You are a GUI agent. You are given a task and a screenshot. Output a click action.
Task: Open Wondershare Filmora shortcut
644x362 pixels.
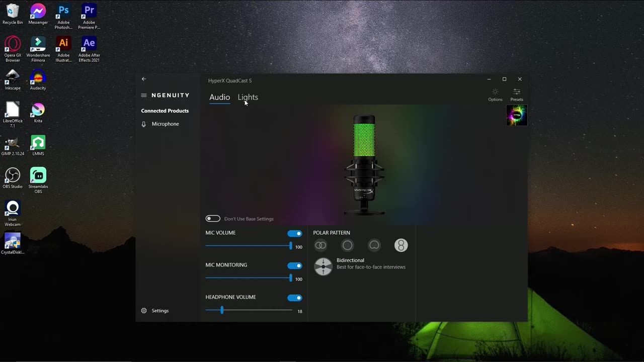pos(38,50)
